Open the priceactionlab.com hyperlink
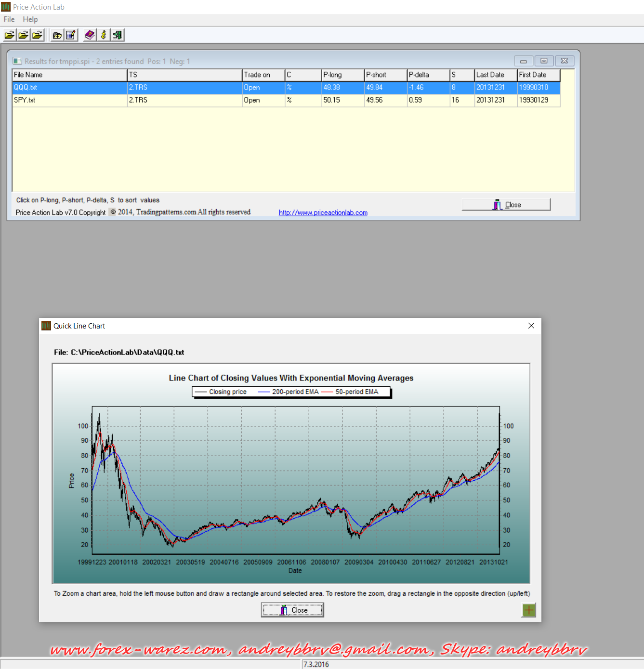The width and height of the screenshot is (644, 669). tap(323, 213)
